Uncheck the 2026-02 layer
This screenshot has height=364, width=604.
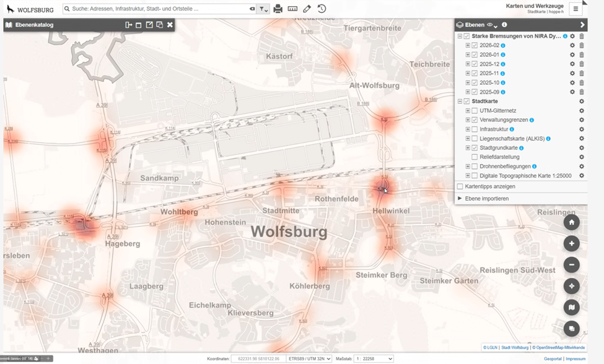click(475, 45)
